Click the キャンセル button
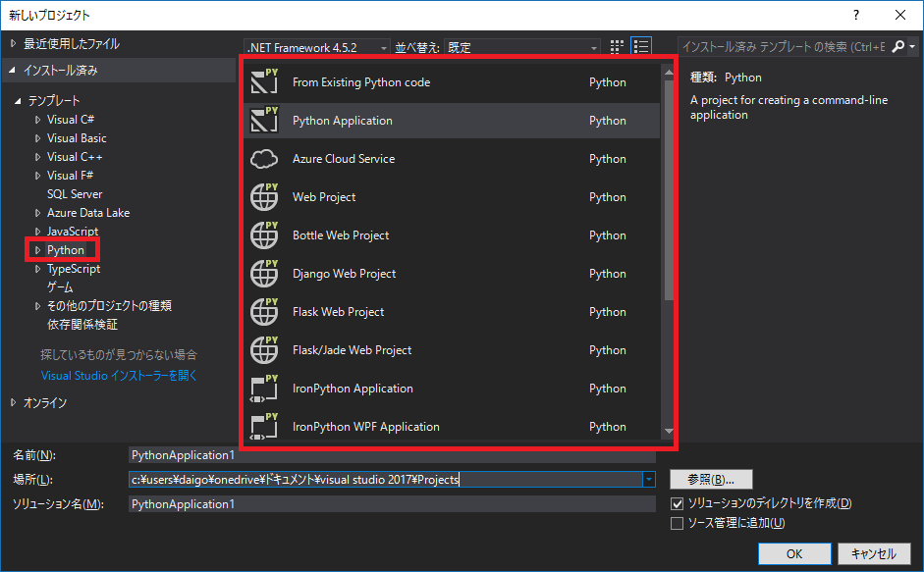Screen dimensions: 924x572 (x=873, y=553)
